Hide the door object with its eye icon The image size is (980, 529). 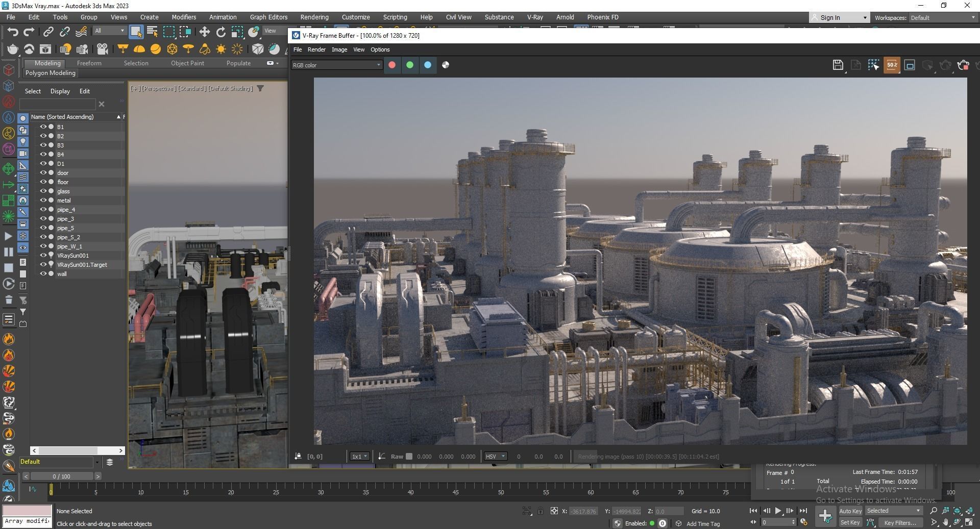coord(43,173)
